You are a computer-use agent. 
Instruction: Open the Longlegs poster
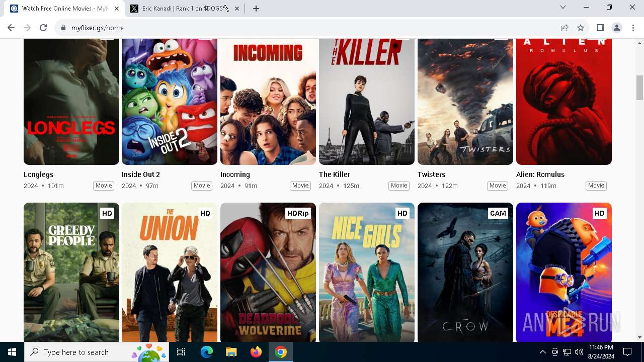(71, 102)
